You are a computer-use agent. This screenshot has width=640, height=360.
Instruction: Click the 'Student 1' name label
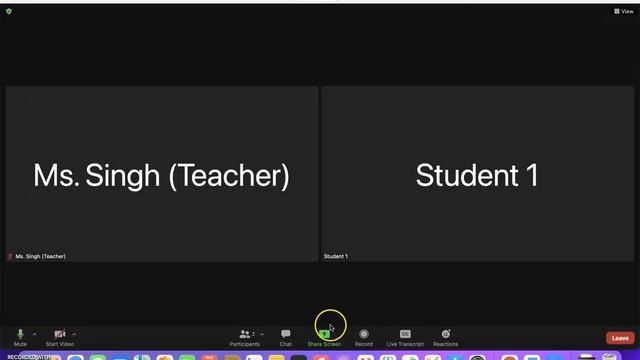[x=336, y=256]
